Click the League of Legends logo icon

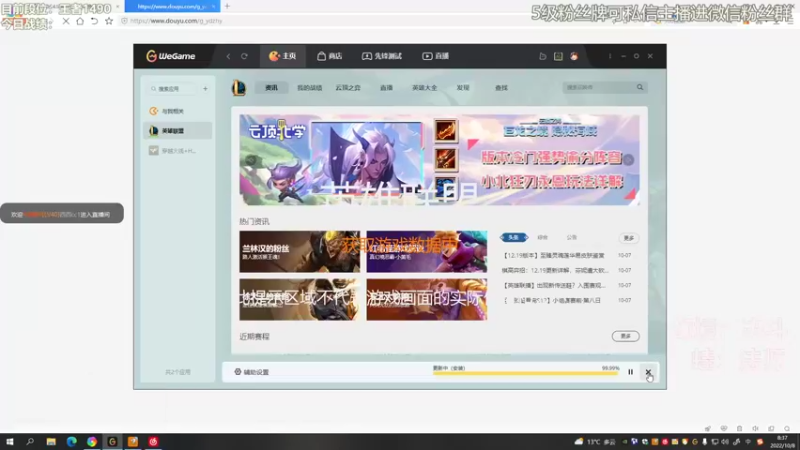pos(239,88)
